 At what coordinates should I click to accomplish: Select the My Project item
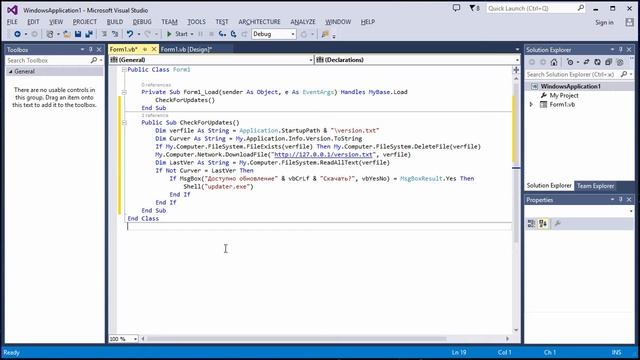(x=564, y=96)
